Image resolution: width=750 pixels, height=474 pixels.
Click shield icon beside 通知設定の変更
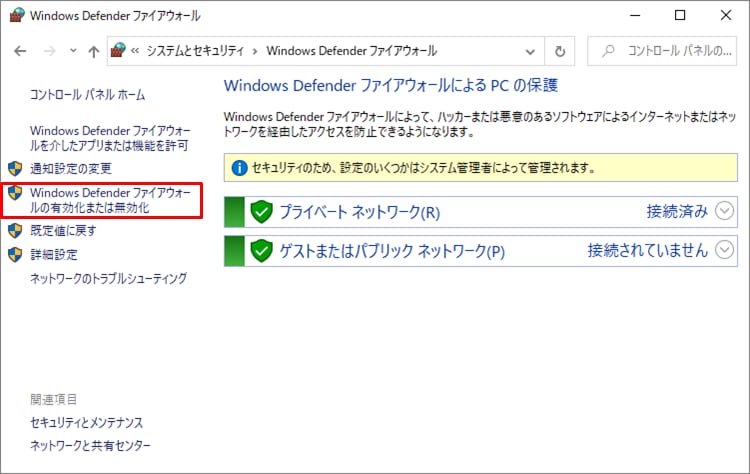15,168
